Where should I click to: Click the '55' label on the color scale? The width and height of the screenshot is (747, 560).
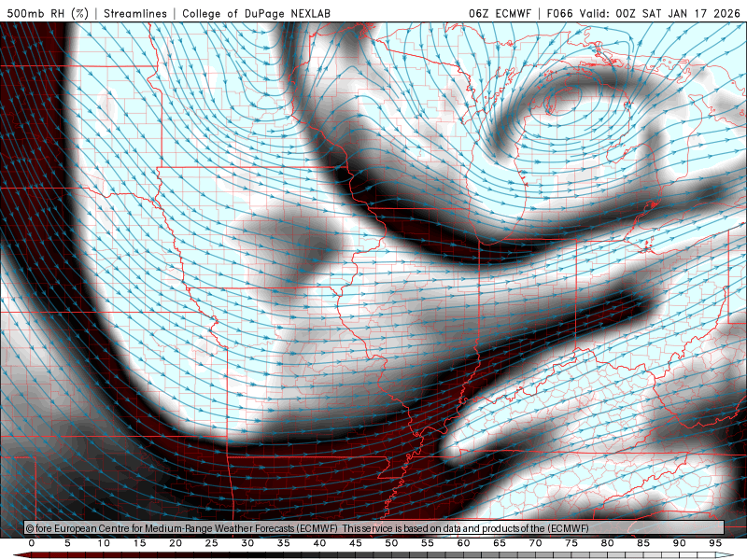(x=428, y=543)
